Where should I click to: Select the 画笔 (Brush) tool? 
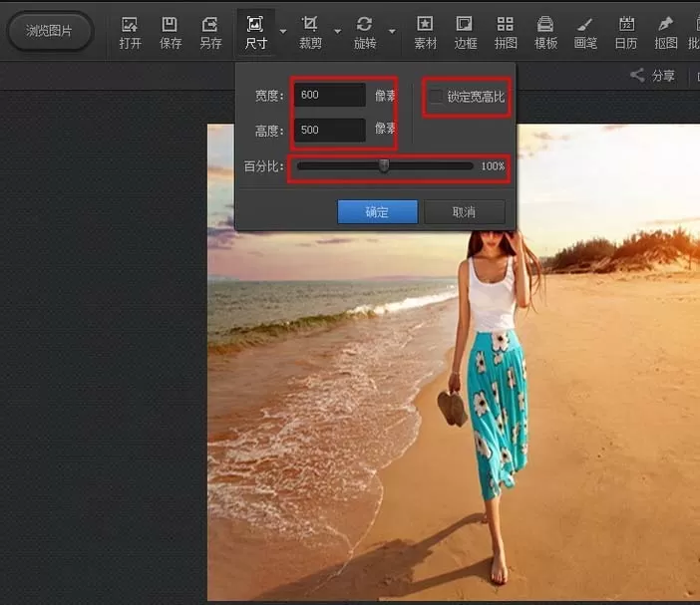pos(585,33)
